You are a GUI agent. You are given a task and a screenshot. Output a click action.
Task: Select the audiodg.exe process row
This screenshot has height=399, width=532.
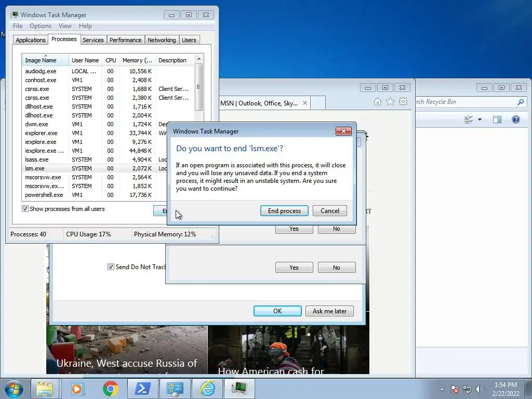tap(108, 71)
